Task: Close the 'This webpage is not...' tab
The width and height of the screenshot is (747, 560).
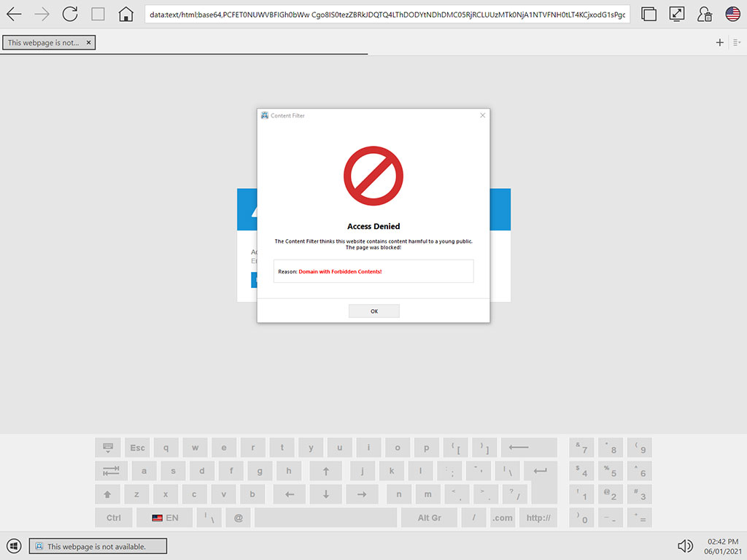Action: coord(89,43)
